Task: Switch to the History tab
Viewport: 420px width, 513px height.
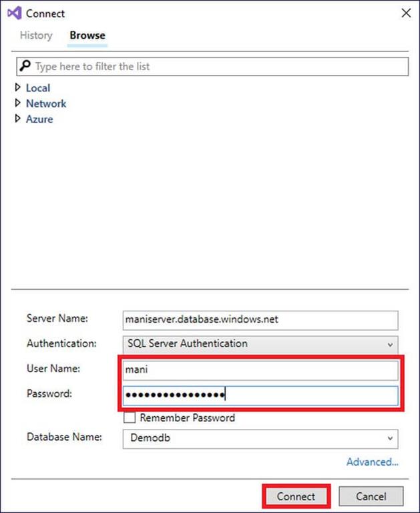Action: (x=36, y=35)
